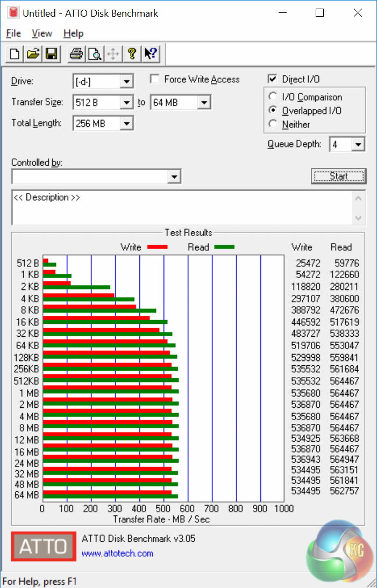Click the 12 MB row label
This screenshot has width=377, height=588.
(x=26, y=440)
